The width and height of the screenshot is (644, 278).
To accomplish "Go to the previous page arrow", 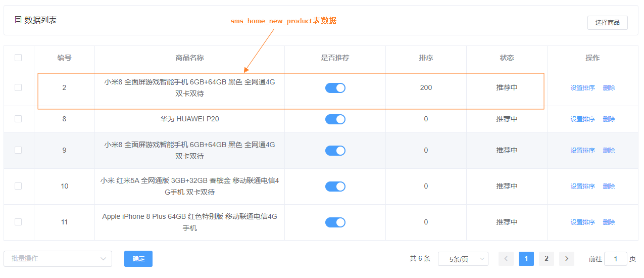I will click(506, 259).
